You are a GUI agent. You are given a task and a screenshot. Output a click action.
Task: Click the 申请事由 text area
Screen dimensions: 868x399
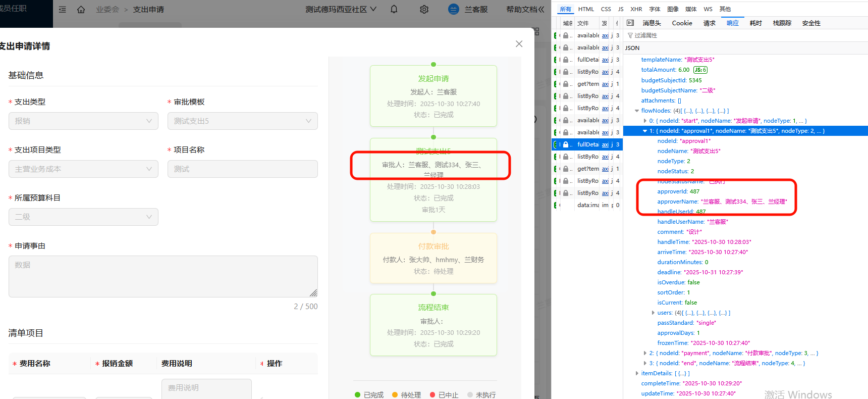[163, 276]
